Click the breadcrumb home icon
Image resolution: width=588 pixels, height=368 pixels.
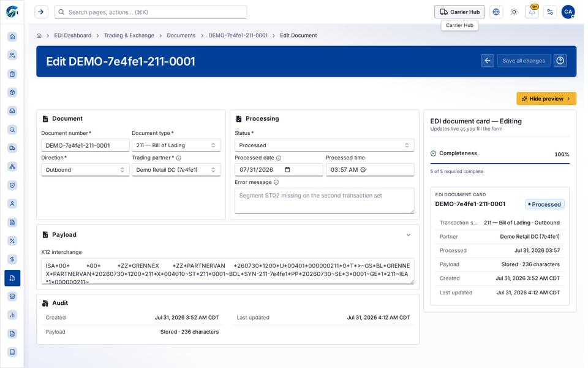point(39,36)
